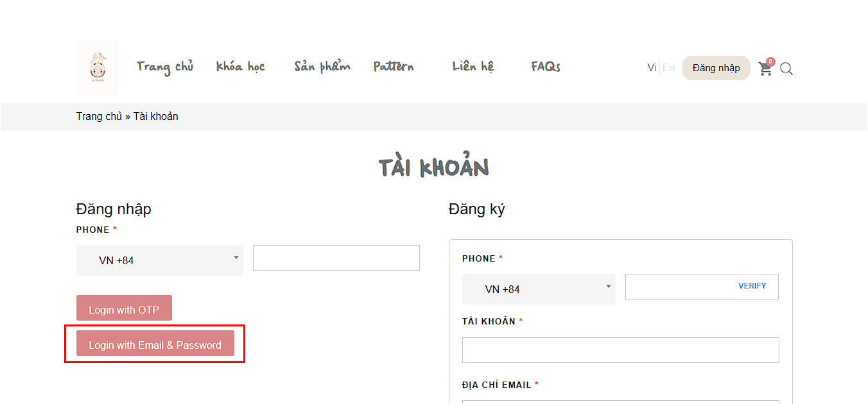Open the Trang chủ menu item
868x404 pixels.
coord(165,67)
